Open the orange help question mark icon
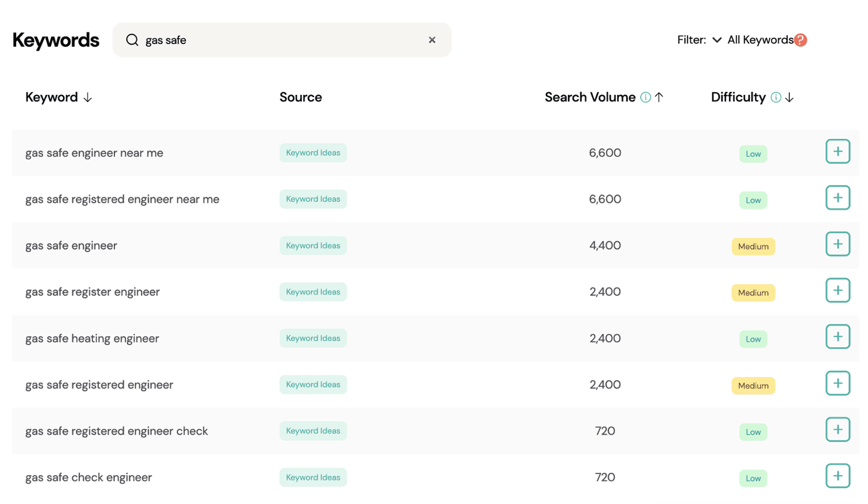 tap(800, 40)
